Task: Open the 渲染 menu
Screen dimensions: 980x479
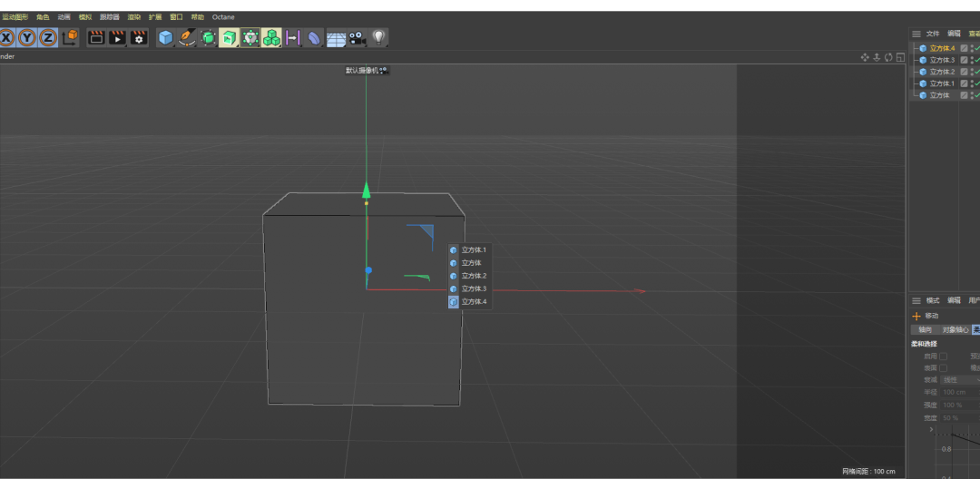Action: tap(133, 17)
